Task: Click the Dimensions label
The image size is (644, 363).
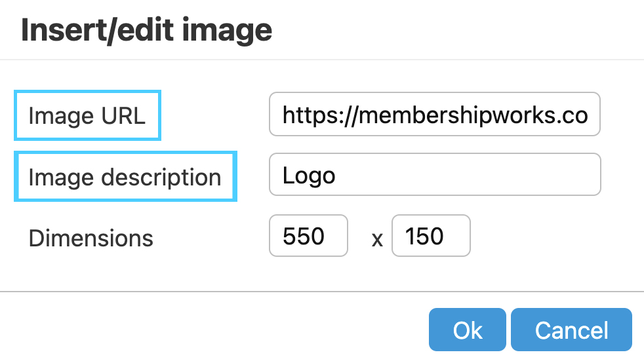Action: tap(91, 237)
